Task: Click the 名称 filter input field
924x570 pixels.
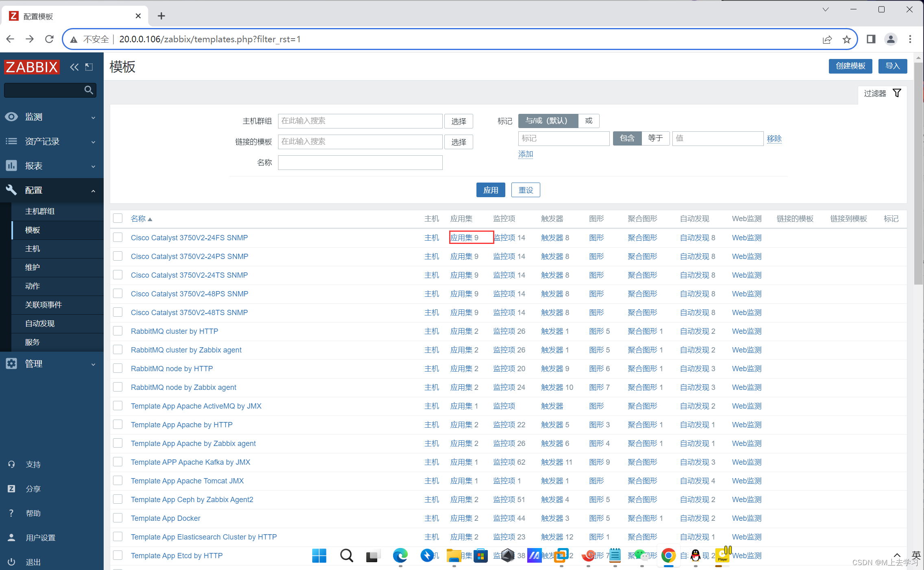Action: click(x=360, y=163)
